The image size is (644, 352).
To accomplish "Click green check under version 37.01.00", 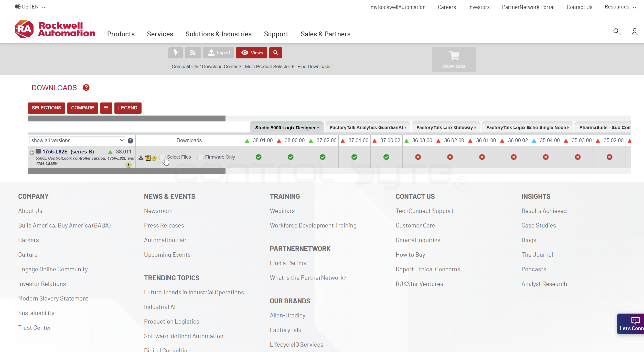I will [354, 157].
